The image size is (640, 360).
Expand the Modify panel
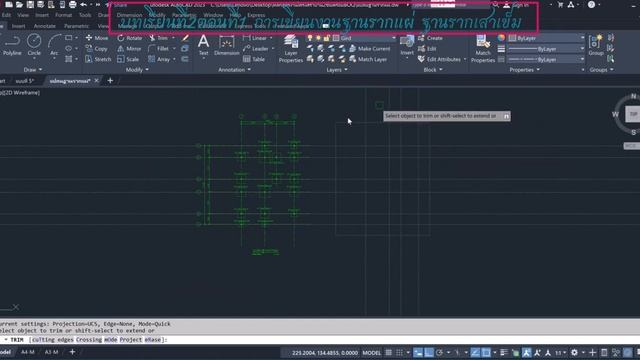pos(137,70)
